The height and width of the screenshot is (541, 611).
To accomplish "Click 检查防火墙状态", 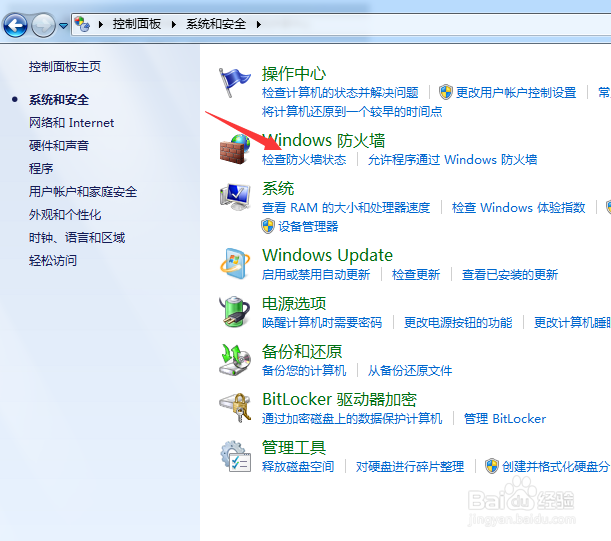I will coord(304,160).
